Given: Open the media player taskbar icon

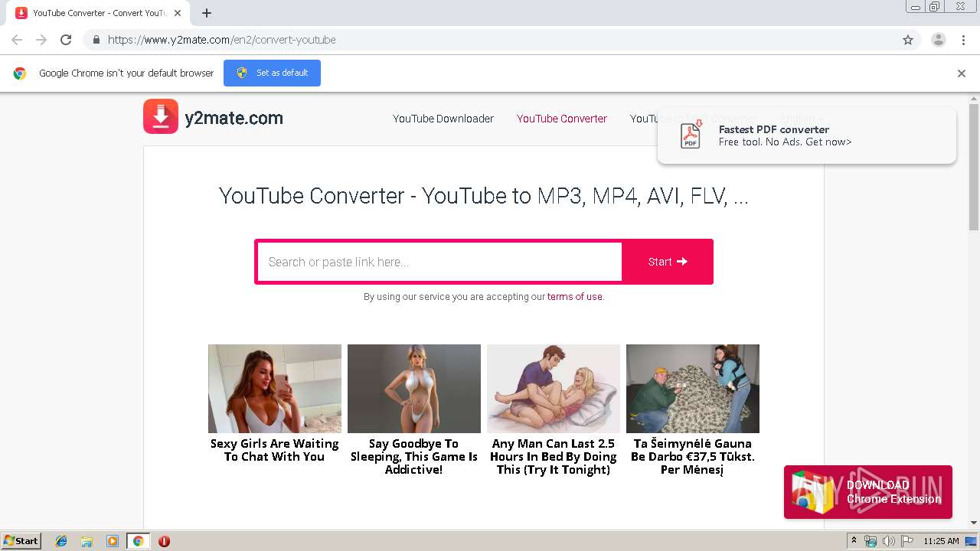Looking at the screenshot, I should (x=113, y=541).
